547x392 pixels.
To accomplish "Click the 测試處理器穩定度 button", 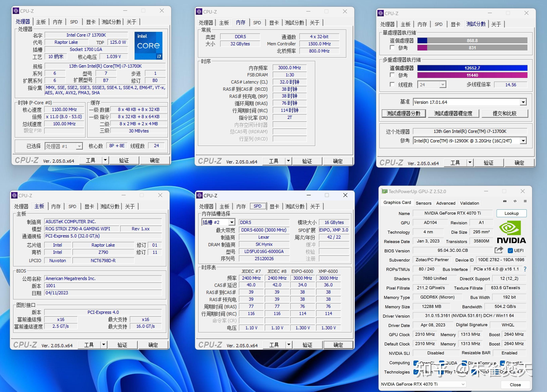I will click(x=453, y=114).
